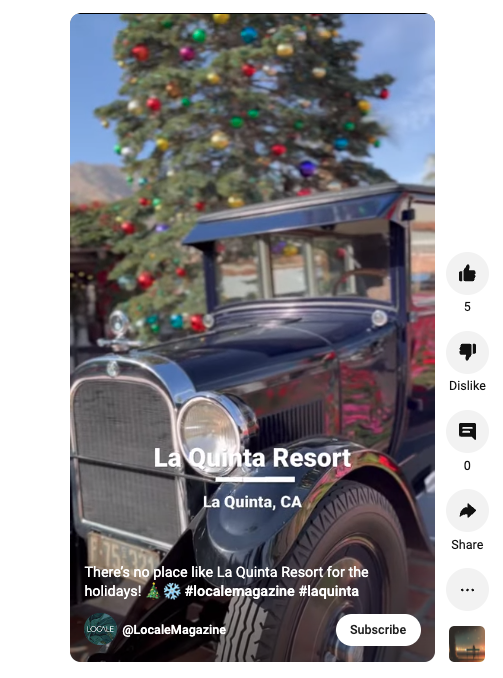
Task: Subscribe to the LocaleMagazine channel
Action: point(378,630)
